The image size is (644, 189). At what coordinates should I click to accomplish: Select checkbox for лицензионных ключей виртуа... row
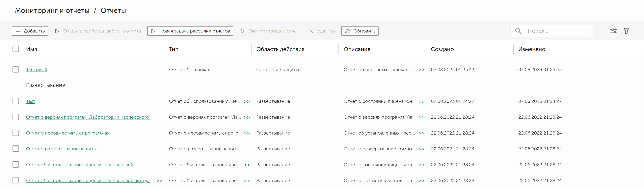point(16,180)
